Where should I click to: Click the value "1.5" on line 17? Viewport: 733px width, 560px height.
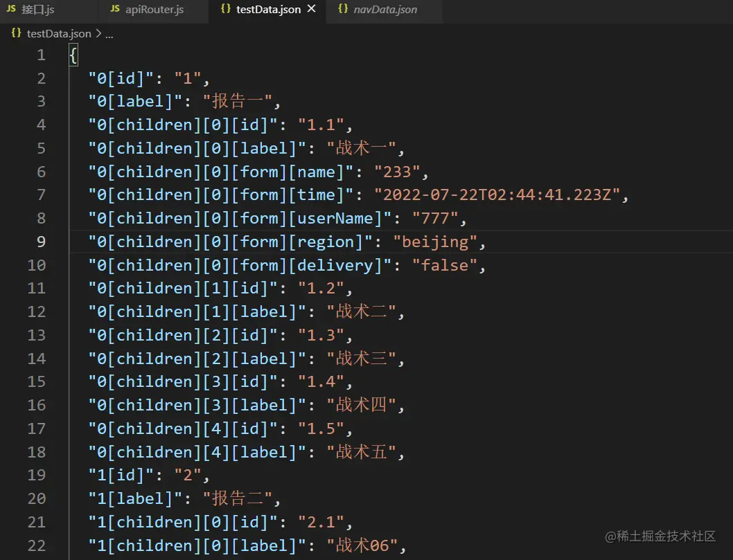(x=321, y=428)
